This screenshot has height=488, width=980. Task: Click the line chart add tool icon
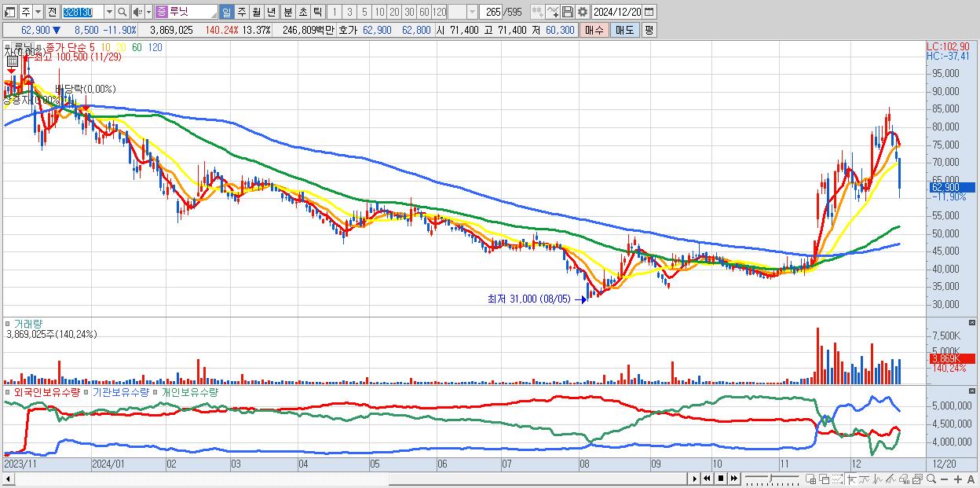point(553,13)
